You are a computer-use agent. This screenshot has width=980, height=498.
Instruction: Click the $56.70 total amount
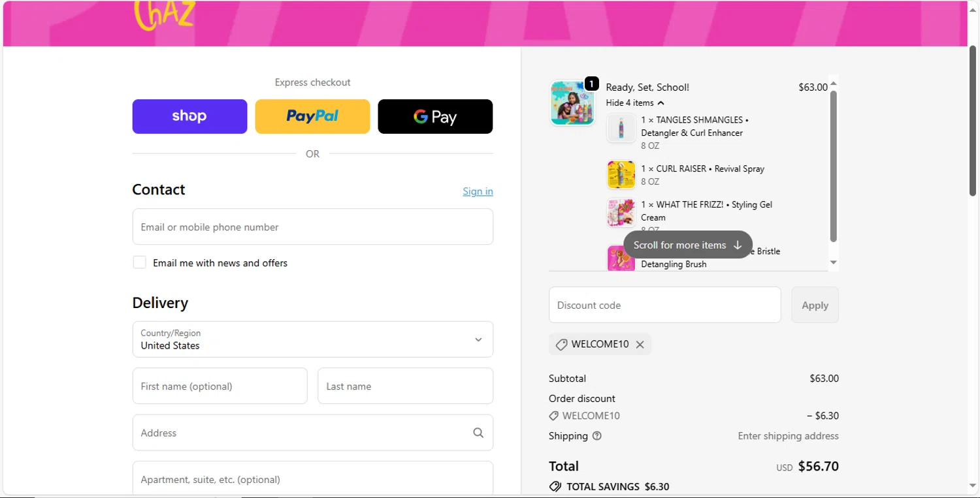819,466
